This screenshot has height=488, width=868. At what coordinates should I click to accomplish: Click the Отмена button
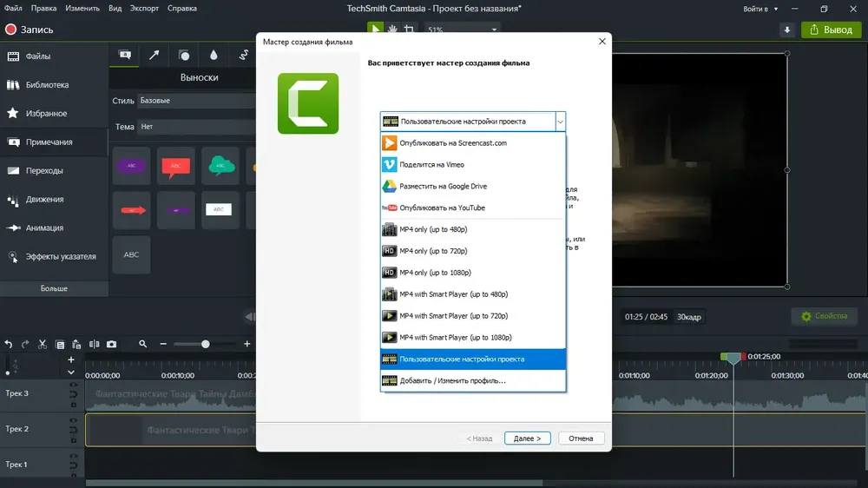(x=581, y=439)
